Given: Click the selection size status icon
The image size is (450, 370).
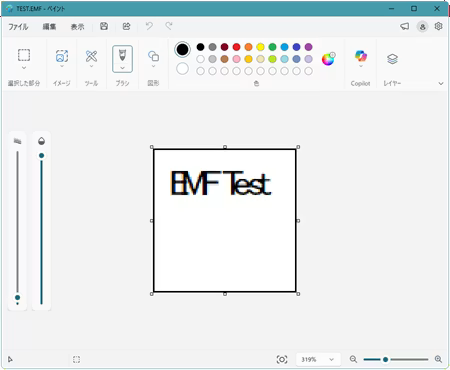Looking at the screenshot, I should [x=76, y=359].
